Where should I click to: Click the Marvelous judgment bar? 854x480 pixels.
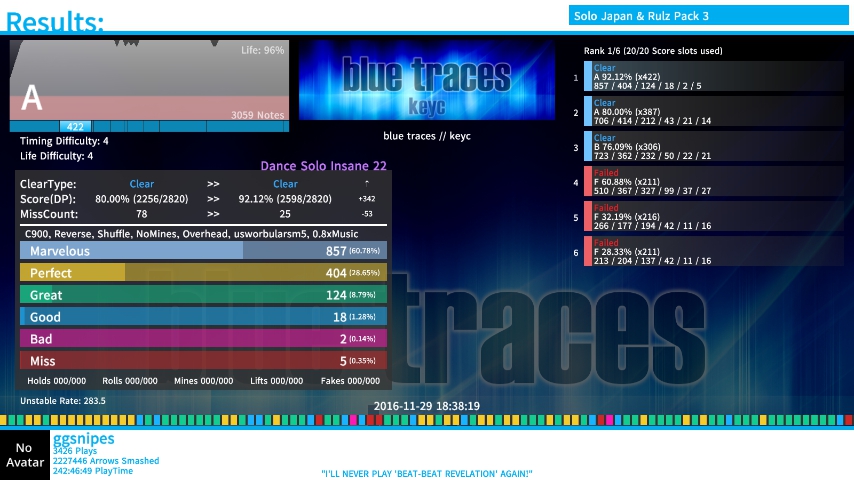tap(203, 251)
